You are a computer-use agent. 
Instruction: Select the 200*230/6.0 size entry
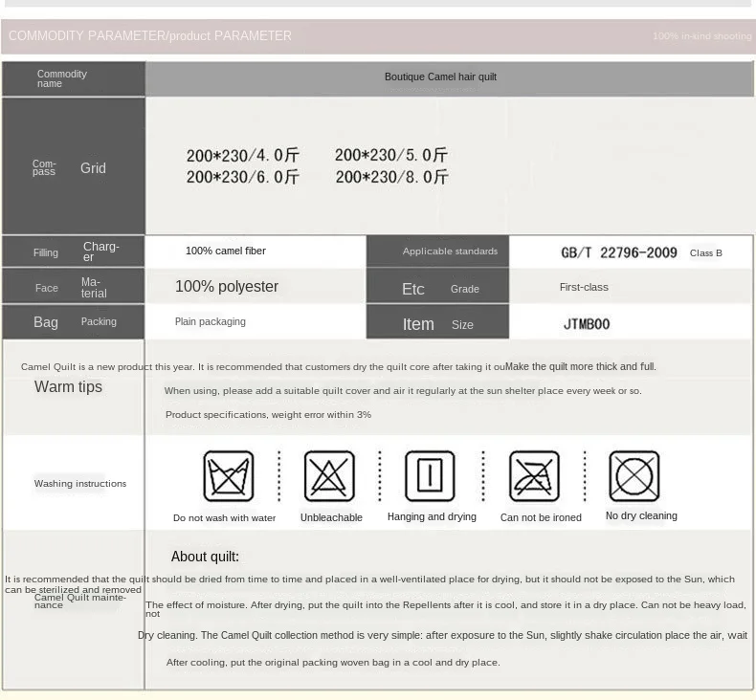(x=242, y=177)
